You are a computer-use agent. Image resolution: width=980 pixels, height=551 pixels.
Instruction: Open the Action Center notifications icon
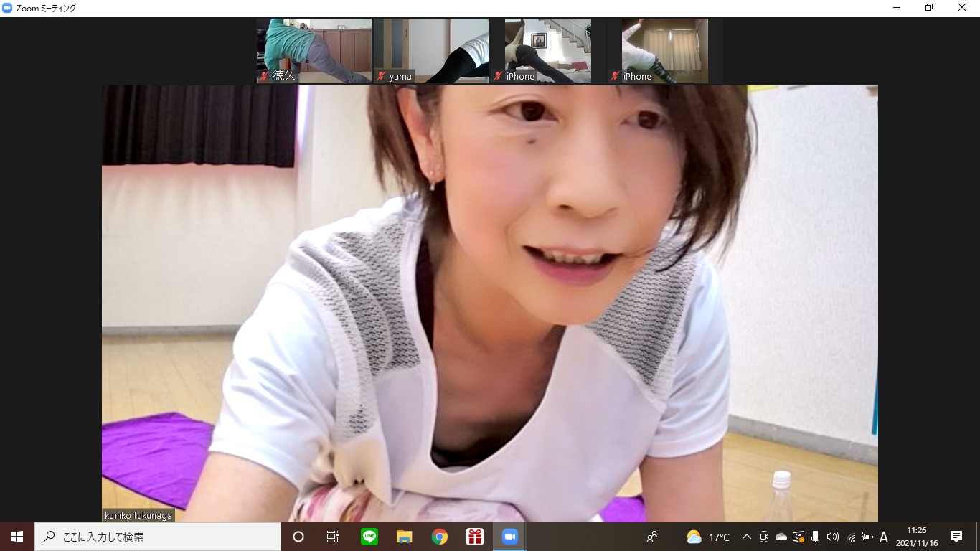pos(956,537)
